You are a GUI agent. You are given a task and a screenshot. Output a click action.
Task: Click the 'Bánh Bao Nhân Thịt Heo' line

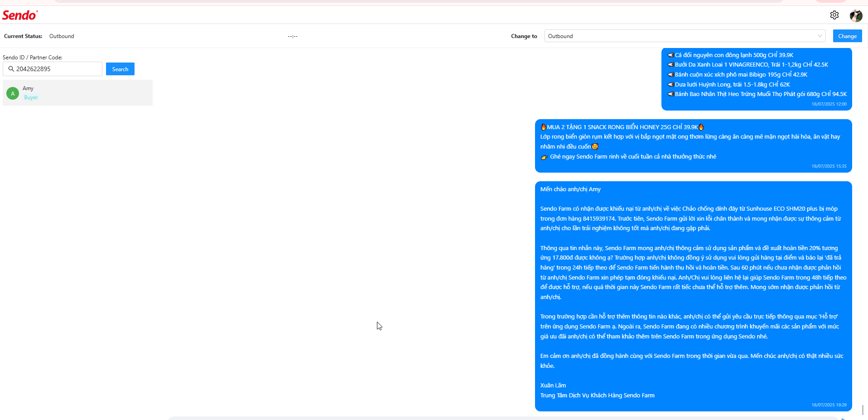[757, 94]
